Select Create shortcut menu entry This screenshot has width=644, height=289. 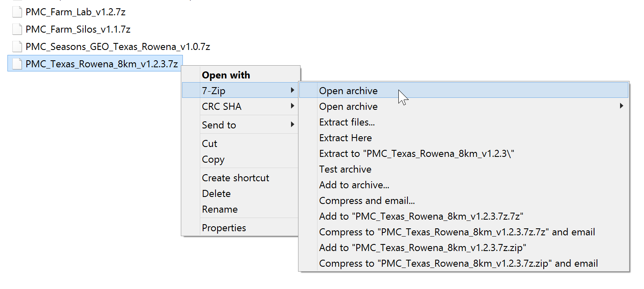click(x=240, y=178)
